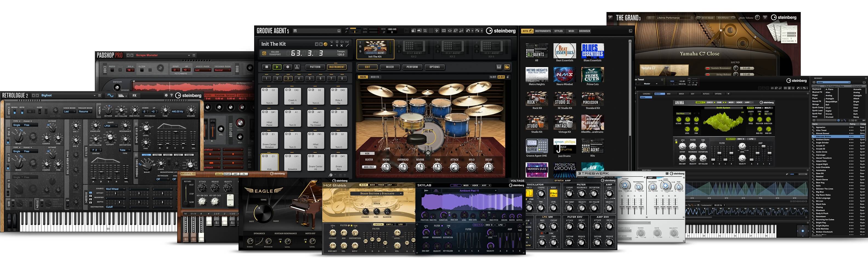Image resolution: width=868 pixels, height=266 pixels.
Task: Open Retrologue filter shape LP24 dropdown
Action: (x=110, y=126)
